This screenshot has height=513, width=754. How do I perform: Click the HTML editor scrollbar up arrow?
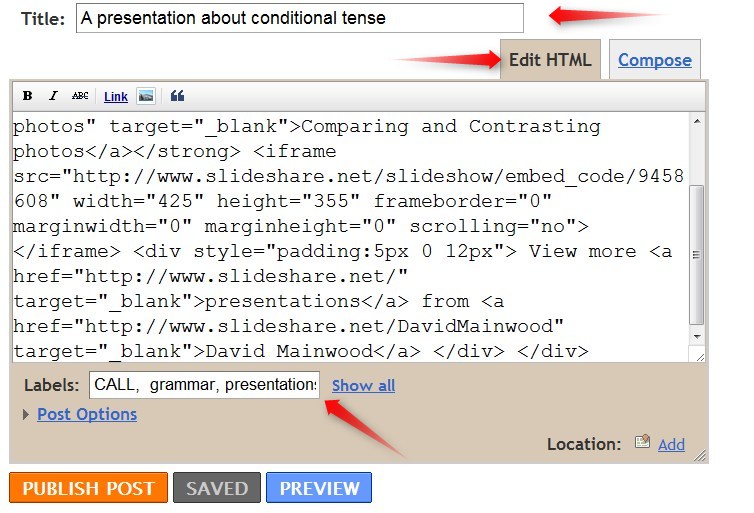coord(698,122)
